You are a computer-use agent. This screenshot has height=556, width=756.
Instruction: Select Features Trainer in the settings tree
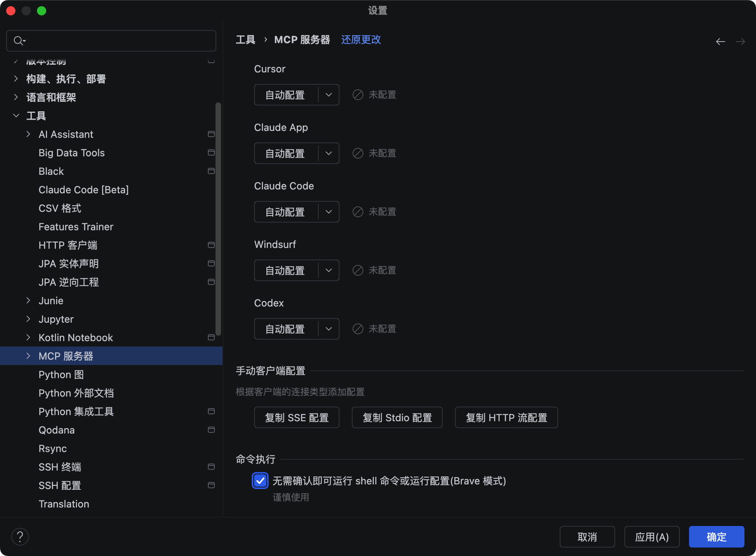point(76,227)
